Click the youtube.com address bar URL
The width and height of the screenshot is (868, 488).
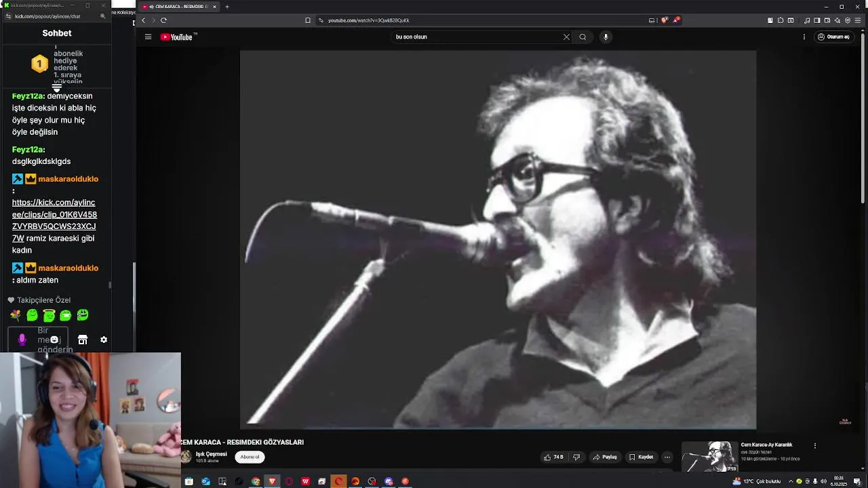[x=369, y=20]
